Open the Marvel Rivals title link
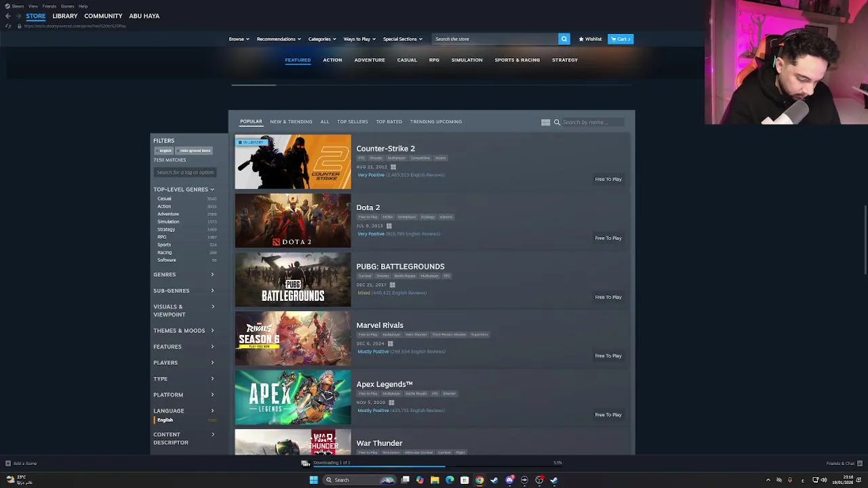The image size is (868, 488). (380, 325)
